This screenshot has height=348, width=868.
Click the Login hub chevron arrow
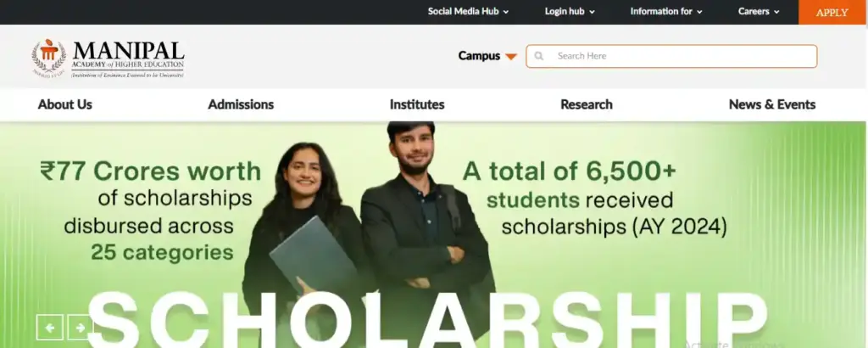pos(592,12)
